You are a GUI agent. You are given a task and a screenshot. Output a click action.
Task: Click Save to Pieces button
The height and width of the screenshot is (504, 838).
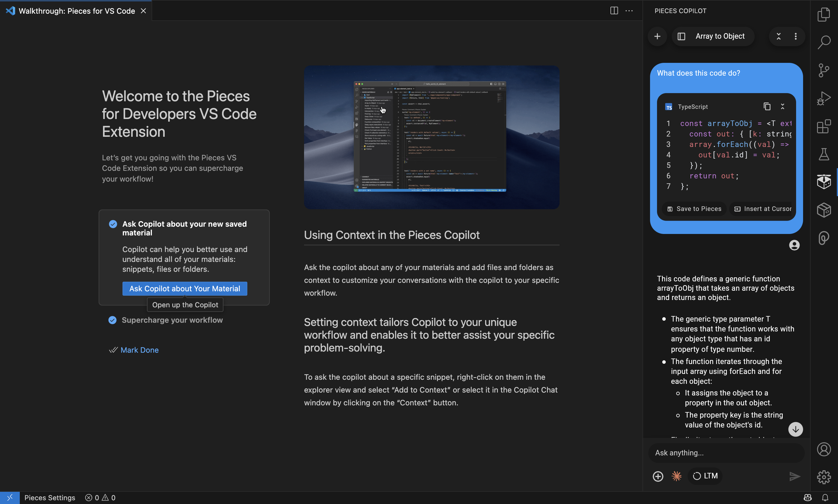tap(694, 209)
